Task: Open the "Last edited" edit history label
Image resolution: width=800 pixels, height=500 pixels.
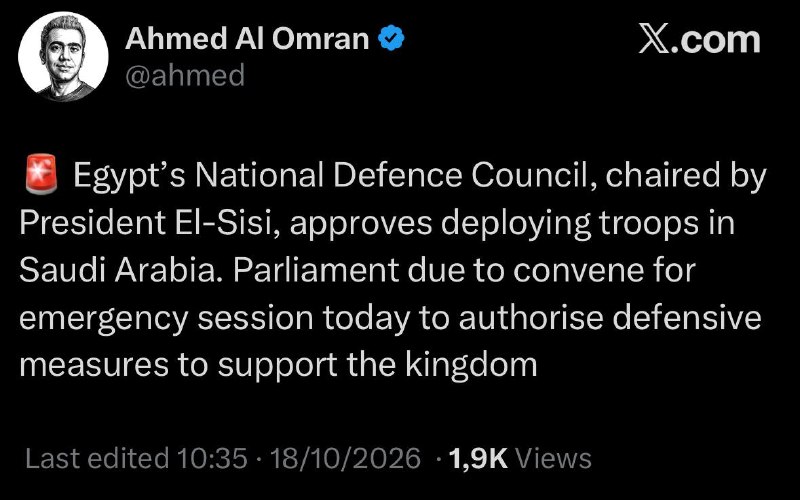Action: pyautogui.click(x=97, y=458)
